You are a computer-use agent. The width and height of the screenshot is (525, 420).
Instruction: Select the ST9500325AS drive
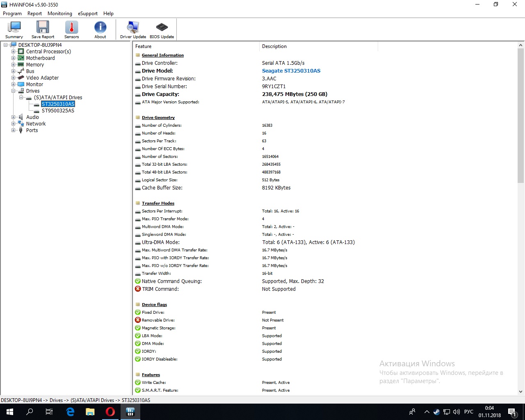coord(58,111)
